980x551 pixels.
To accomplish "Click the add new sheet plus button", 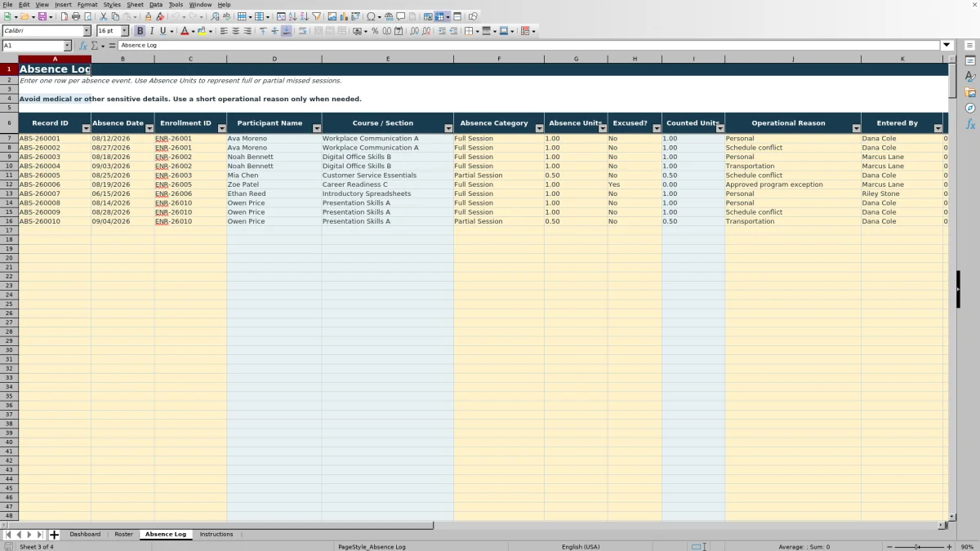I will click(55, 535).
